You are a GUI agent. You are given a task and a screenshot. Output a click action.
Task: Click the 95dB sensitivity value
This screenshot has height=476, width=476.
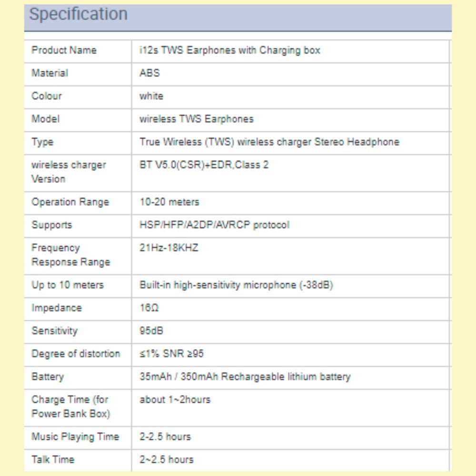coord(151,331)
